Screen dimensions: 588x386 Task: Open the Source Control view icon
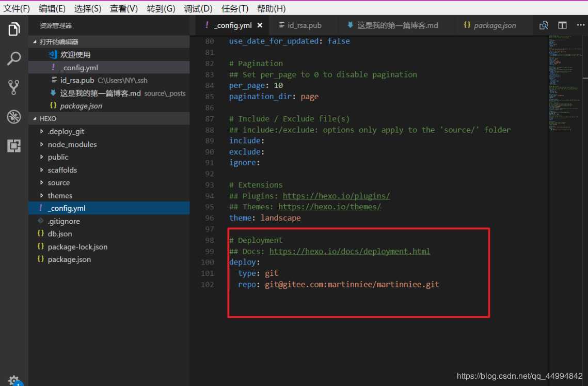coord(14,87)
